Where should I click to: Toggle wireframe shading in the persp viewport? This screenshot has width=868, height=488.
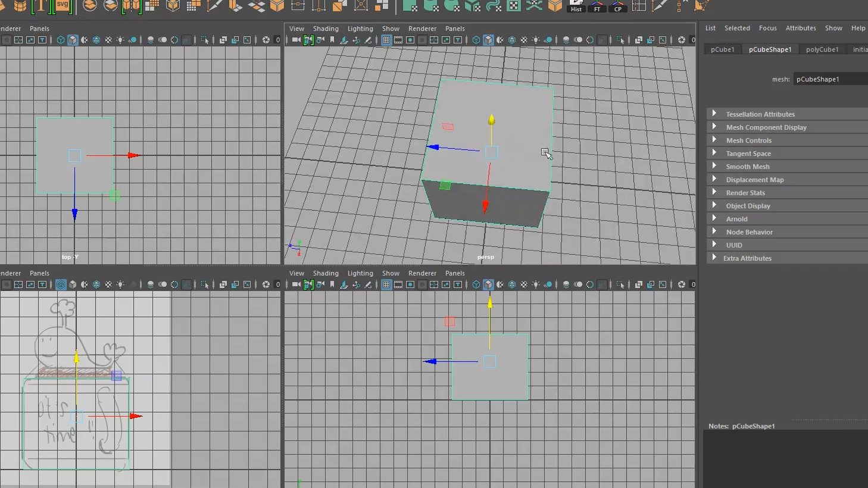pyautogui.click(x=476, y=40)
